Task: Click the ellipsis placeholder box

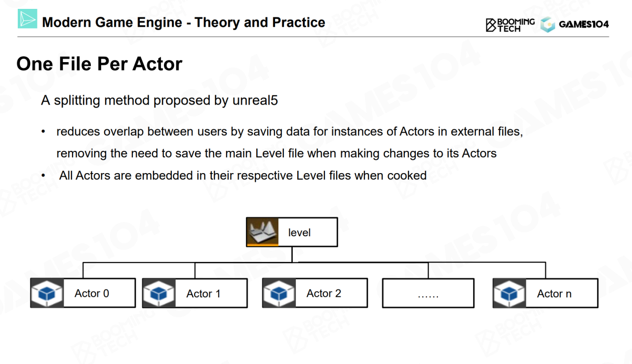Action: click(428, 293)
